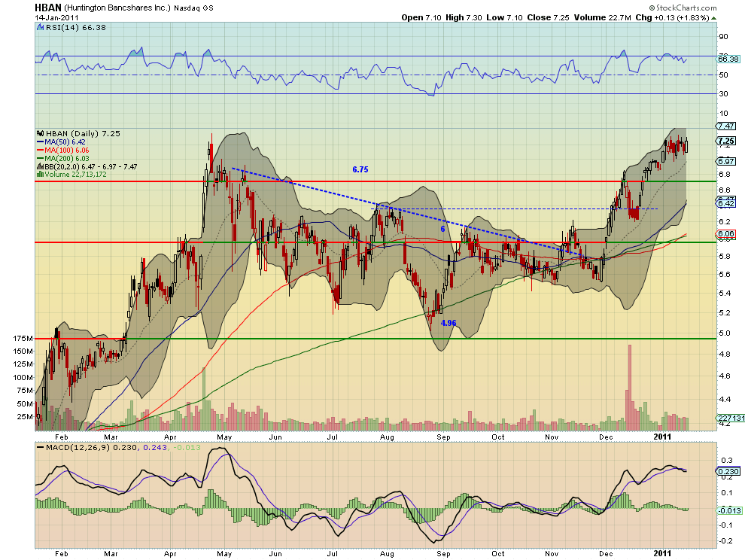Screen dimensions: 745x560
Task: Click the -0.013 tag on MACD right axis
Action: click(x=729, y=510)
